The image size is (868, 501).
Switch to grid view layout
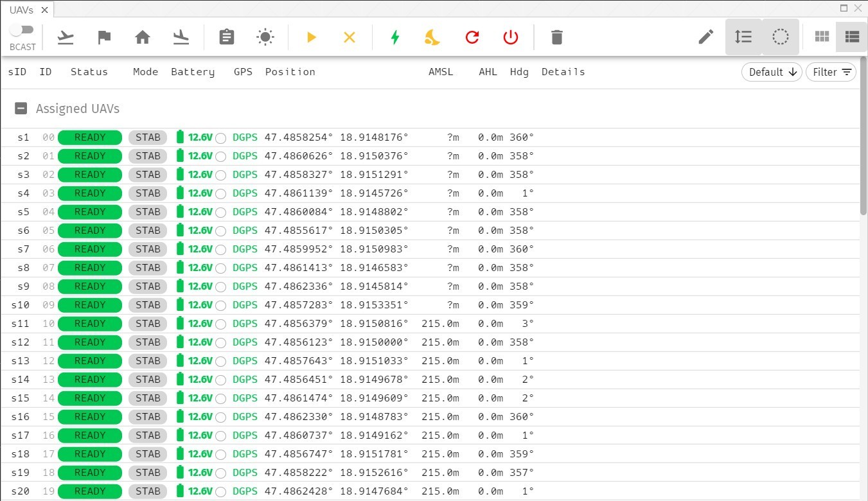pos(822,37)
